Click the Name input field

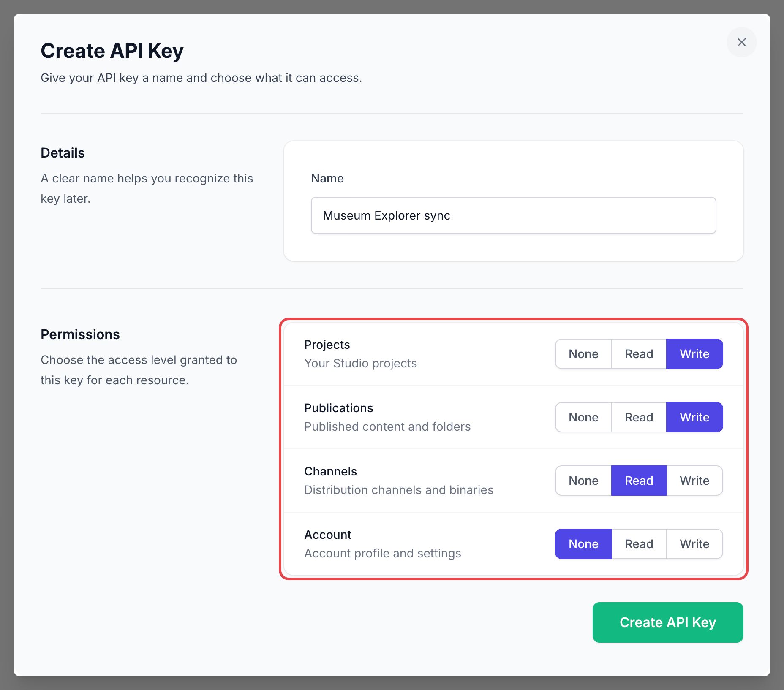tap(513, 215)
